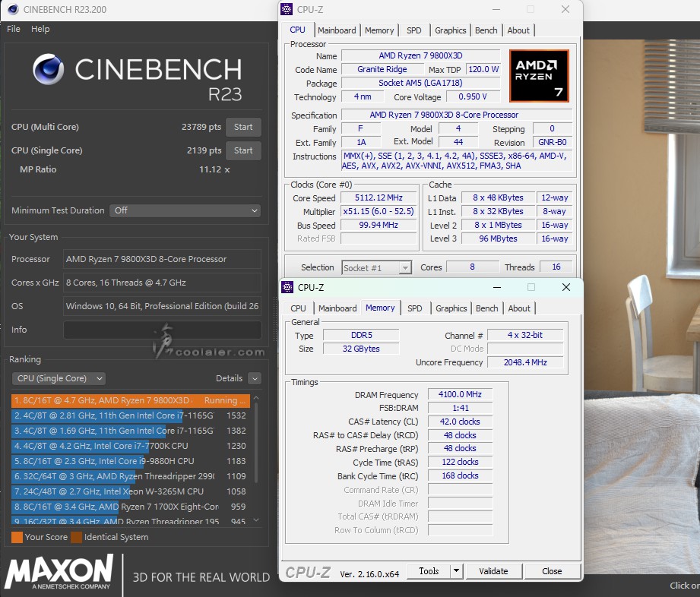Open the Tools dropdown arrow in CPU-Z
Viewport: 700px width, 597px height.
[x=456, y=571]
